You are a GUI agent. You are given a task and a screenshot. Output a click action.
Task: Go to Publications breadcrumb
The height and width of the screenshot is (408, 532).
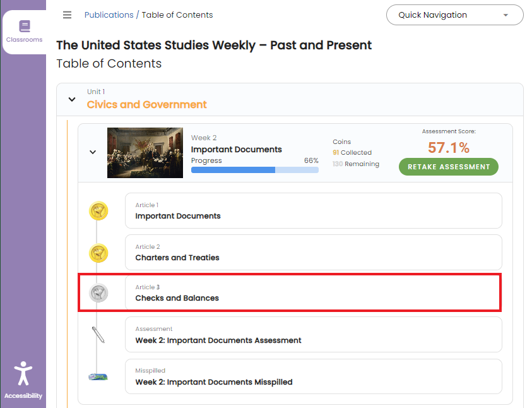(x=109, y=15)
